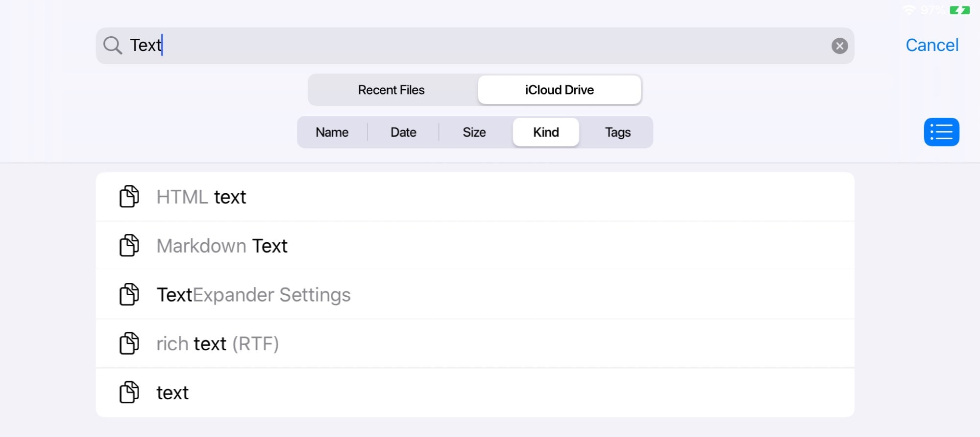Select the TextExpander Settings suggestion
Image resolution: width=980 pixels, height=437 pixels.
click(x=253, y=295)
